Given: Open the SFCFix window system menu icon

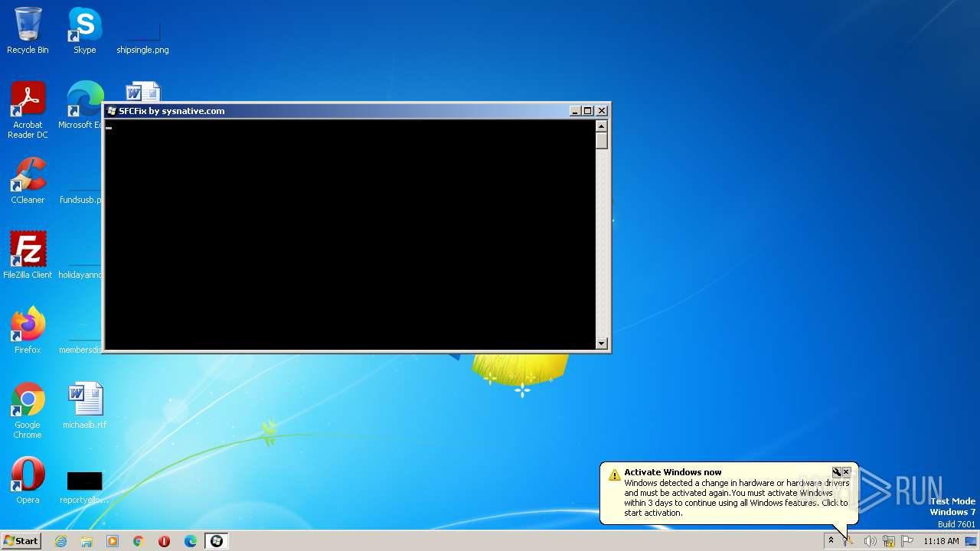Looking at the screenshot, I should pos(112,111).
